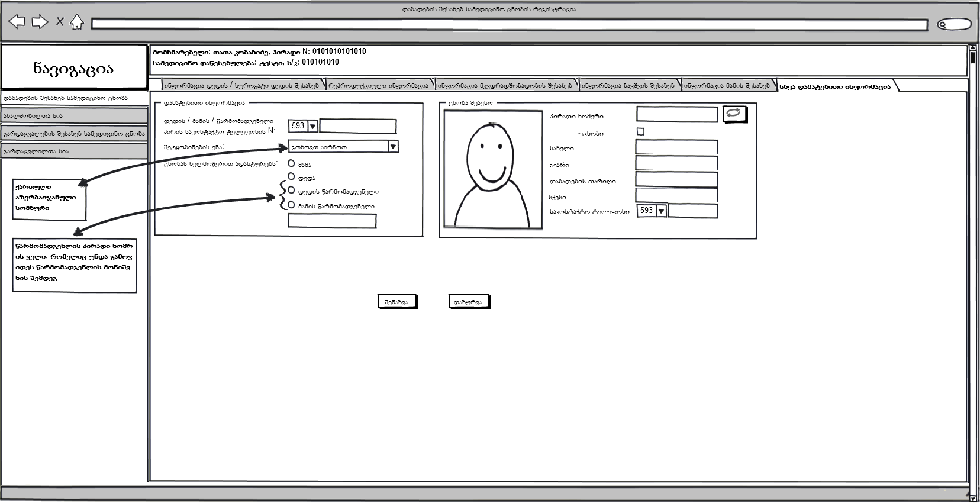Tick the უცნობი (unknown) checkbox
This screenshot has height=503, width=980.
tap(640, 131)
